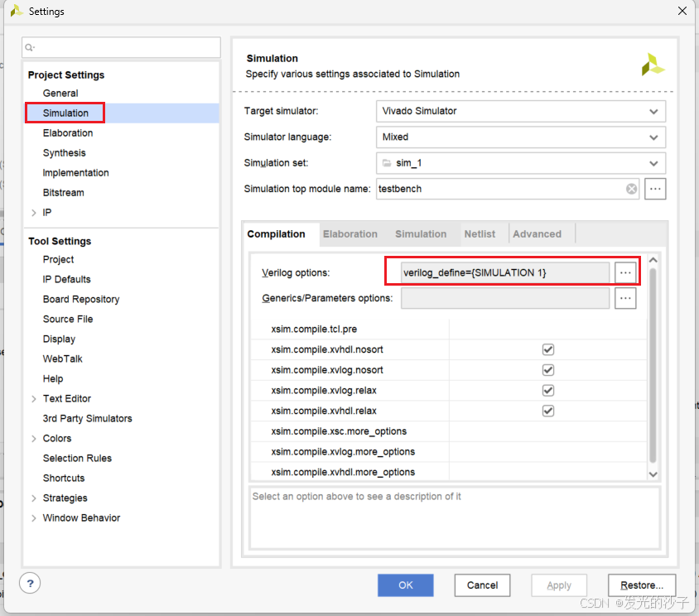Image resolution: width=699 pixels, height=616 pixels.
Task: Select Shortcuts in Tool Settings
Action: pyautogui.click(x=64, y=479)
